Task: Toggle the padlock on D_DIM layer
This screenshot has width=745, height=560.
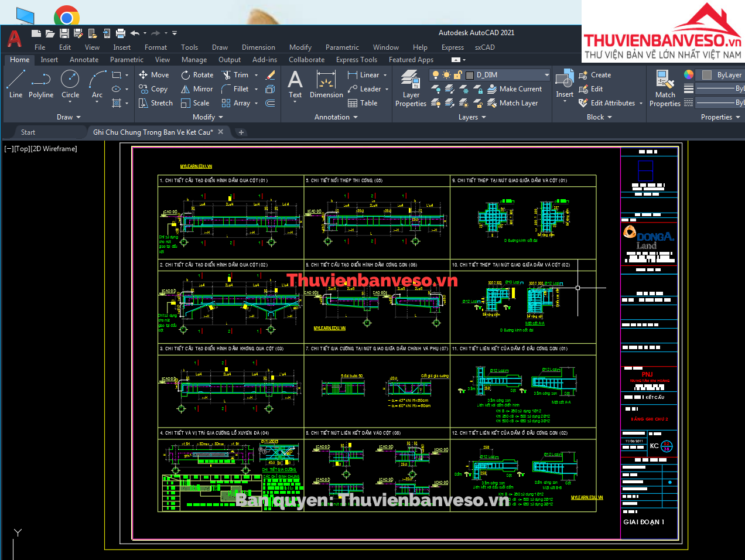Action: click(457, 75)
